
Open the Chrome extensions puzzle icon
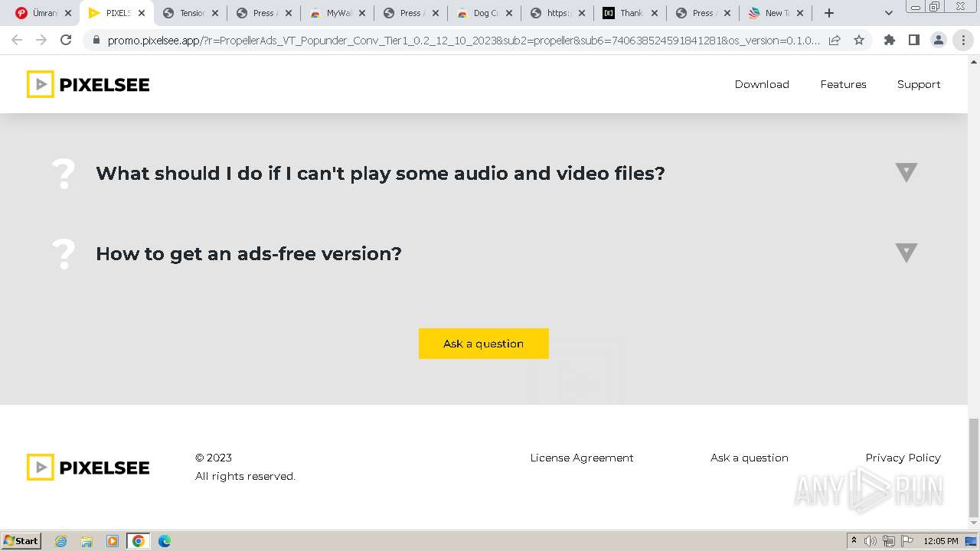tap(889, 40)
